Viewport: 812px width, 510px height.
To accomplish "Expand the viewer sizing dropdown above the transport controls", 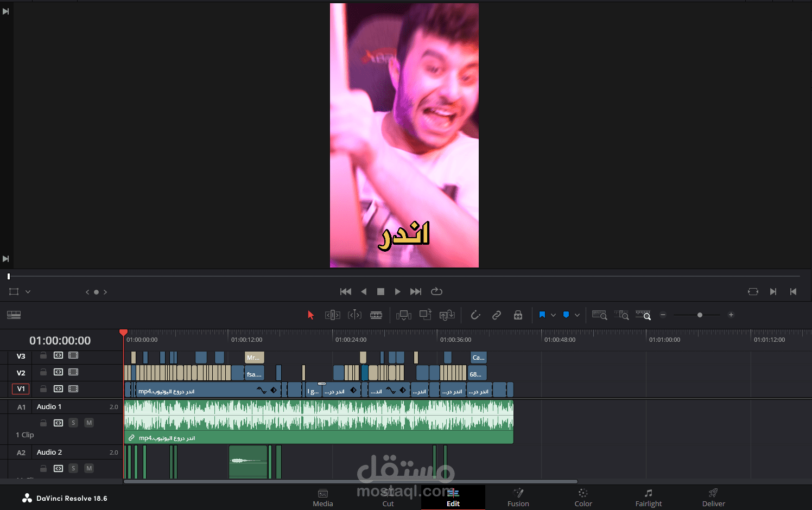I will point(27,291).
